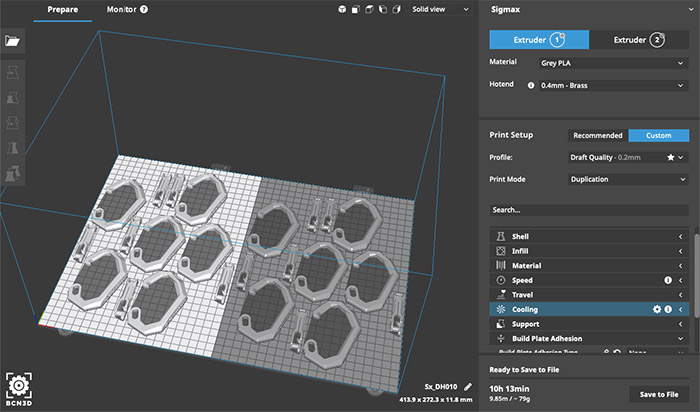Click the settings list vertical scrollbar
Screen dimensions: 700x412
point(697,275)
